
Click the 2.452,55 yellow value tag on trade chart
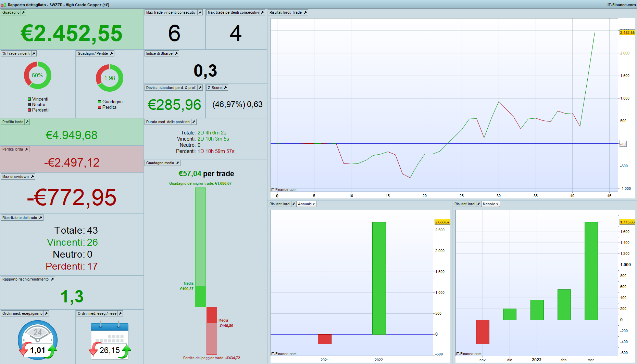[627, 32]
